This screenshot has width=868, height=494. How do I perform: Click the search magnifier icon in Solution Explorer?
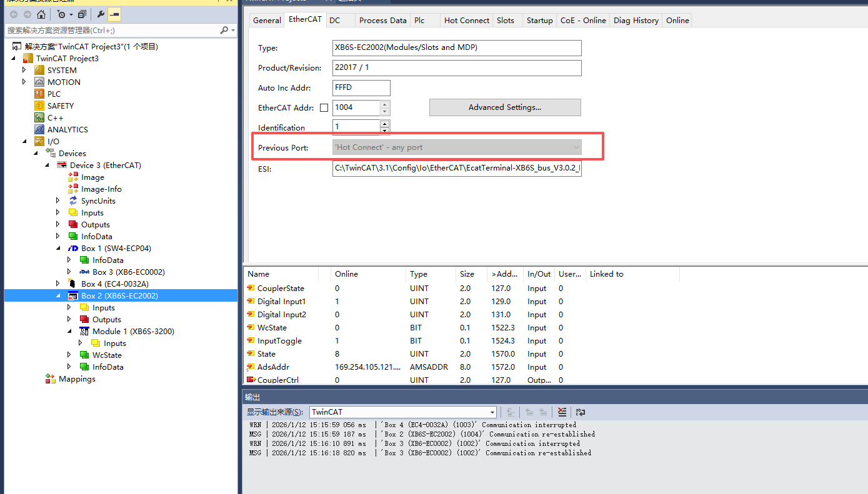click(x=224, y=30)
